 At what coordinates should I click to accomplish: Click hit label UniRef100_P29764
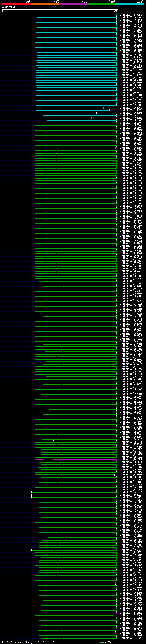131,82
